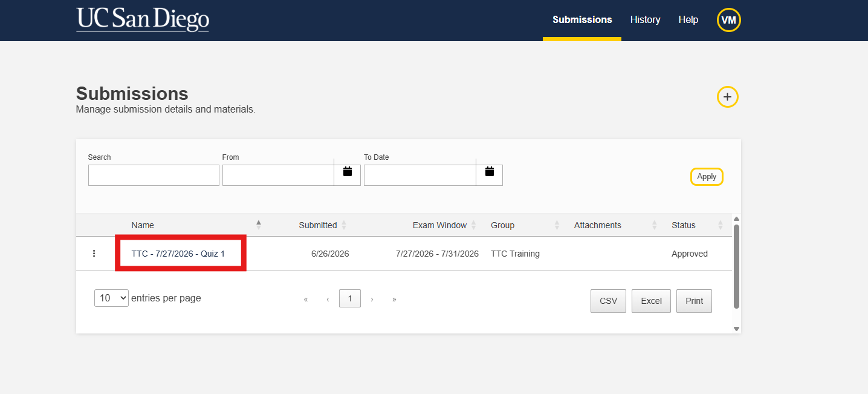Open the VM user avatar menu

click(x=728, y=20)
